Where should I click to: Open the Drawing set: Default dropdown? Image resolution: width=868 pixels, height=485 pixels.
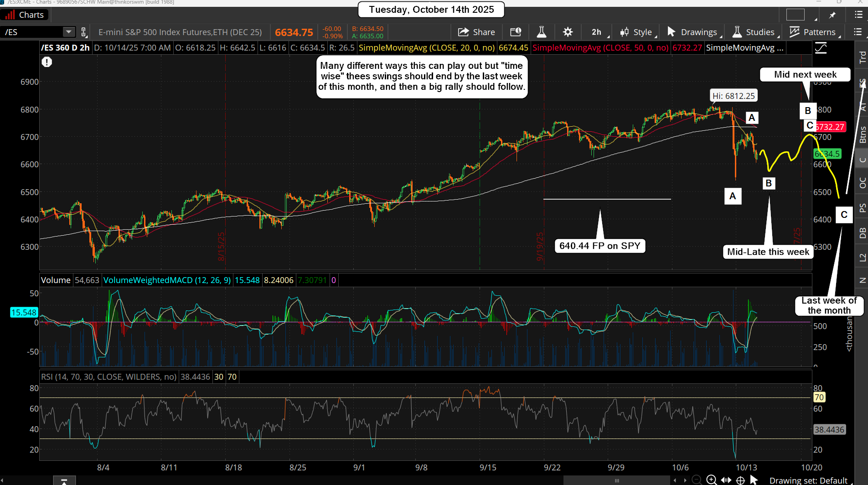pyautogui.click(x=808, y=480)
